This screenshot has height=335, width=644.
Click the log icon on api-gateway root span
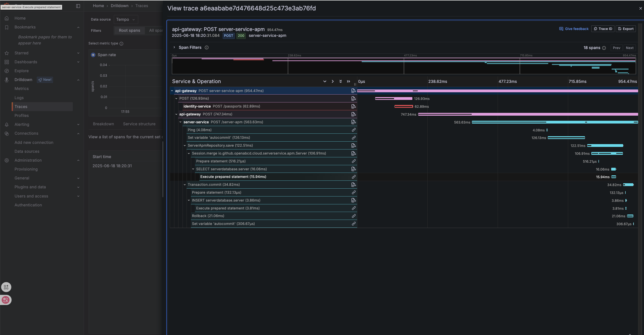tap(353, 91)
